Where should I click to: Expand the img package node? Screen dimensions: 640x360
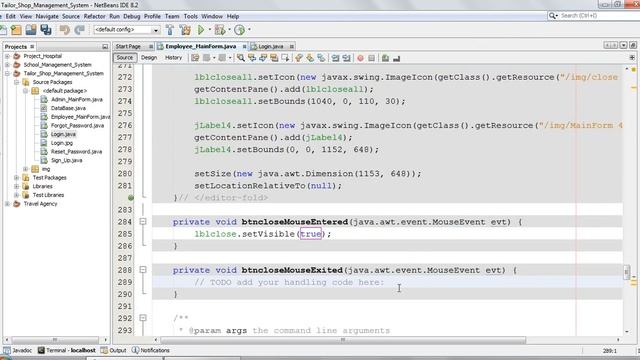tap(26, 169)
